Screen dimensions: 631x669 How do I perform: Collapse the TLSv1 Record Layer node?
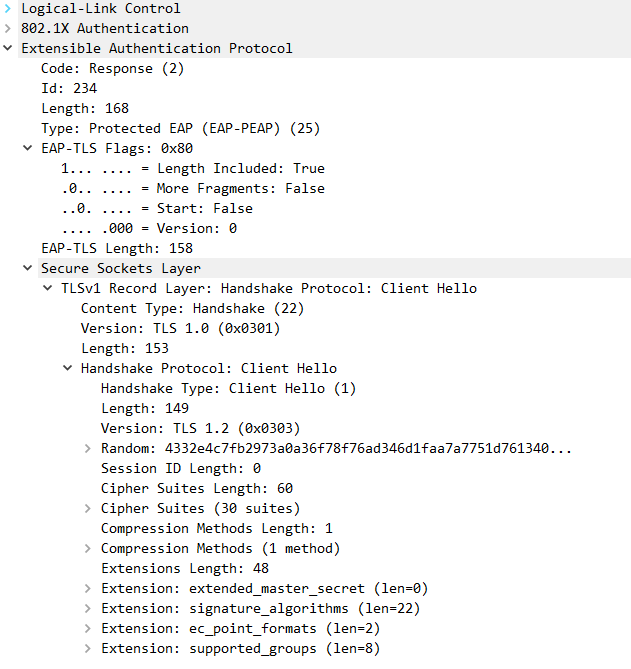coord(49,288)
